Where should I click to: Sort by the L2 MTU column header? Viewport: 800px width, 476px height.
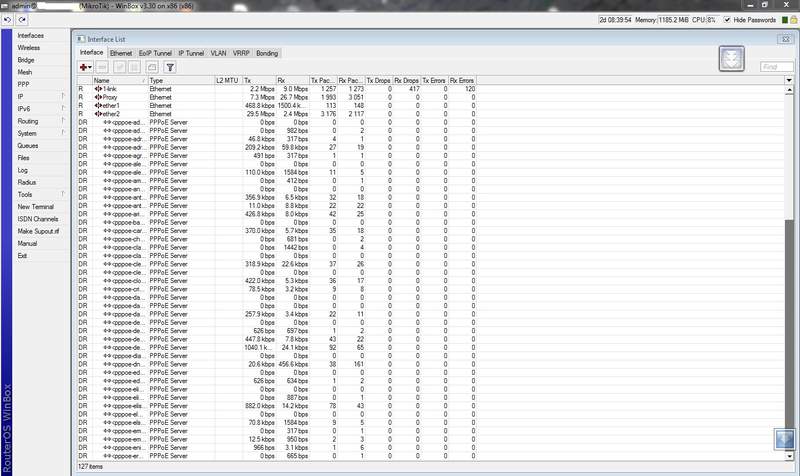click(x=229, y=80)
